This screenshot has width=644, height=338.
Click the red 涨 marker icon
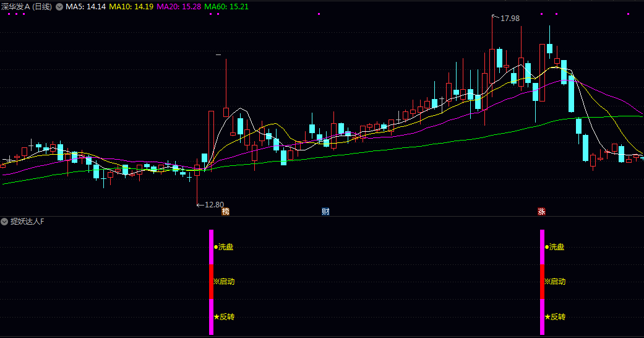coord(542,211)
